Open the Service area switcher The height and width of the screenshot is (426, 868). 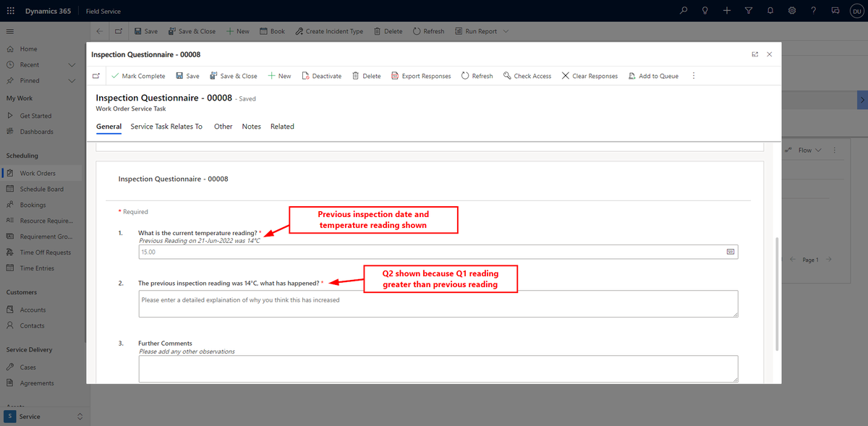[x=43, y=417]
